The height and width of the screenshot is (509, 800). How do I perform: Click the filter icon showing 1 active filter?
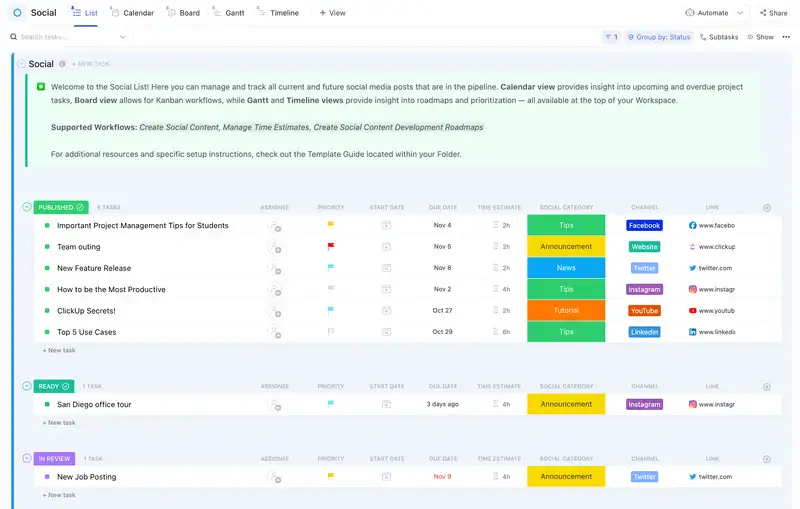[610, 37]
